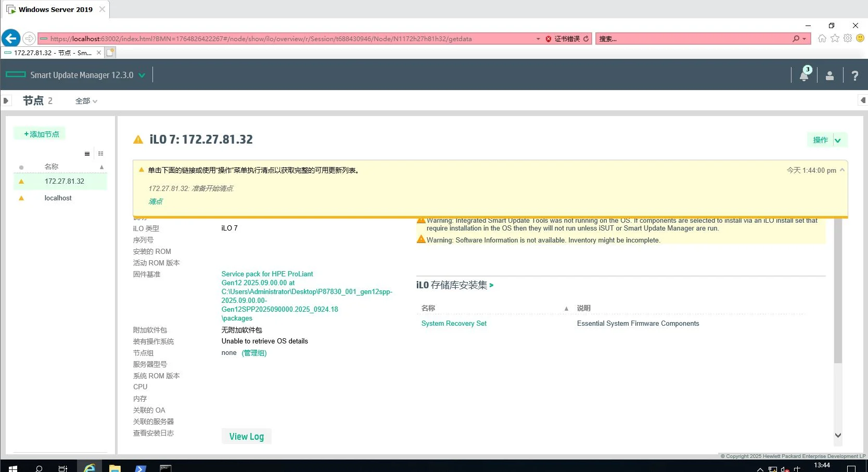Screen dimensions: 868x472
Task: Switch to the Windows Server 2019 window tab
Action: 55,9
